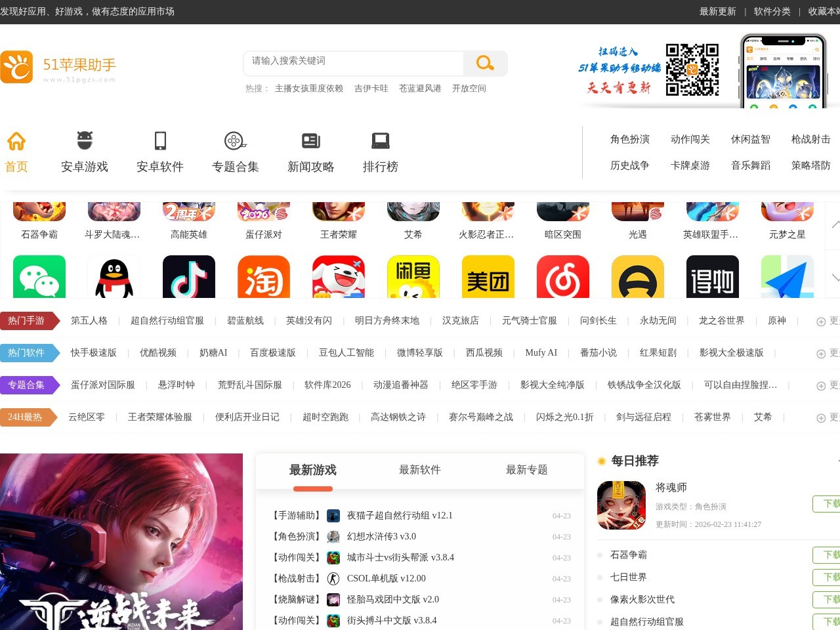
Task: Go to the 排行榜 navigation item
Action: click(x=381, y=152)
